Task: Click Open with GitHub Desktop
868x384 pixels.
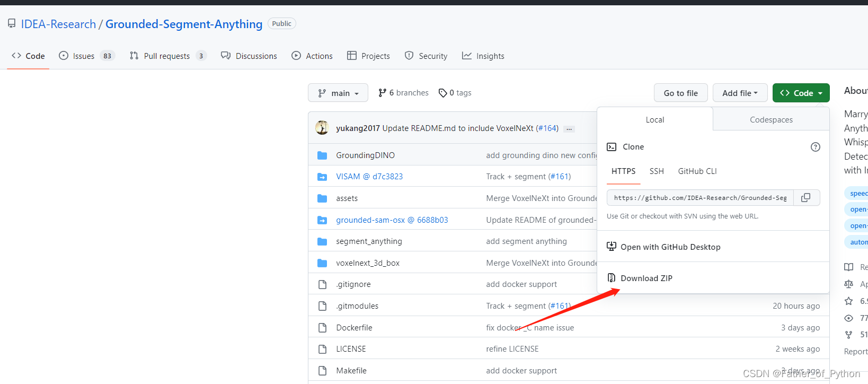Action: [670, 247]
